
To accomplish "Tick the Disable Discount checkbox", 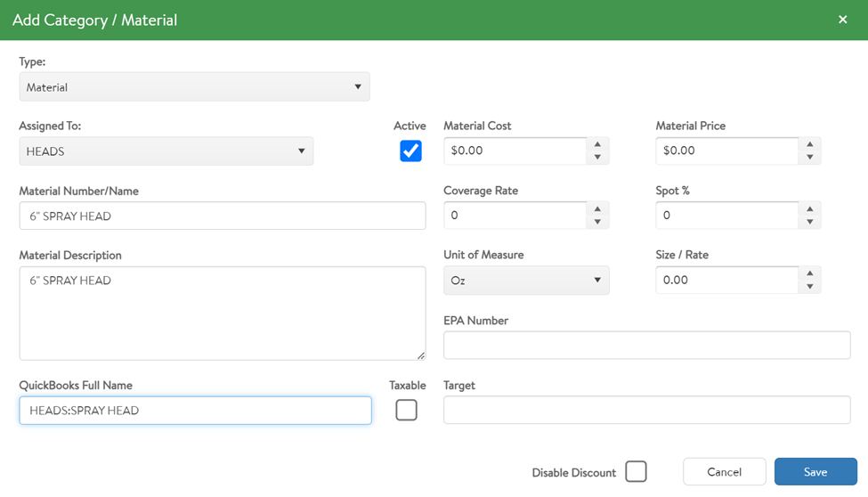I will tap(636, 471).
